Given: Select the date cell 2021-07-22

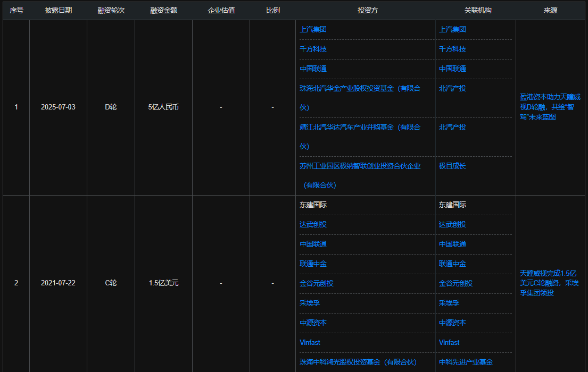Looking at the screenshot, I should [x=58, y=283].
